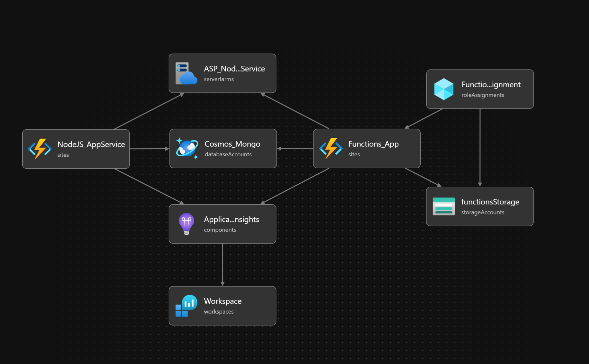Click the ASP_Nod...Service server farm icon
The height and width of the screenshot is (364, 589).
point(186,73)
